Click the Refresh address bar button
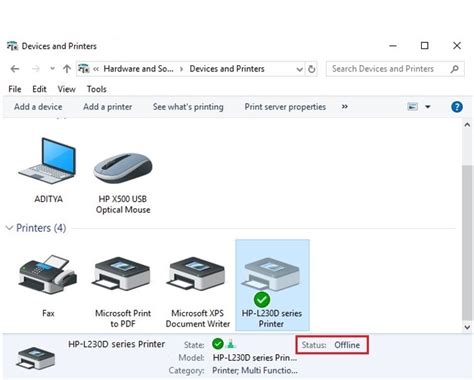The height and width of the screenshot is (380, 474). [x=311, y=69]
